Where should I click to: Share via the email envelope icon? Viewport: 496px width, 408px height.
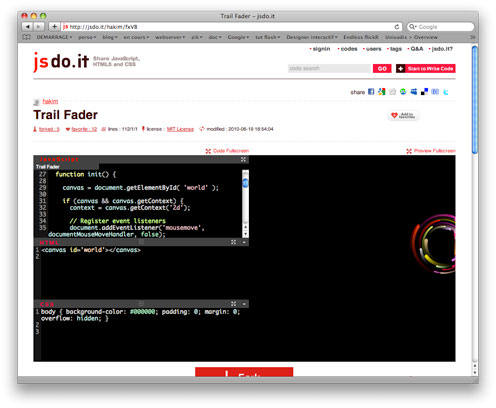[x=392, y=92]
